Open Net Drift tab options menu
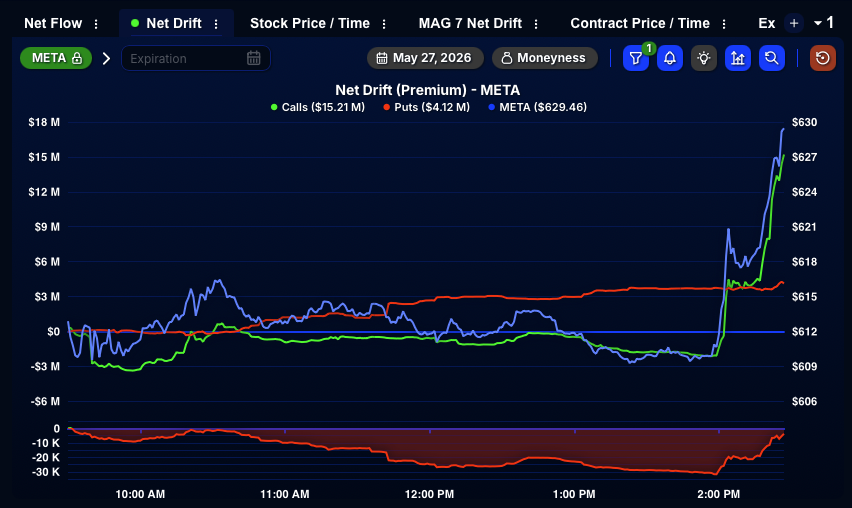 tap(216, 24)
